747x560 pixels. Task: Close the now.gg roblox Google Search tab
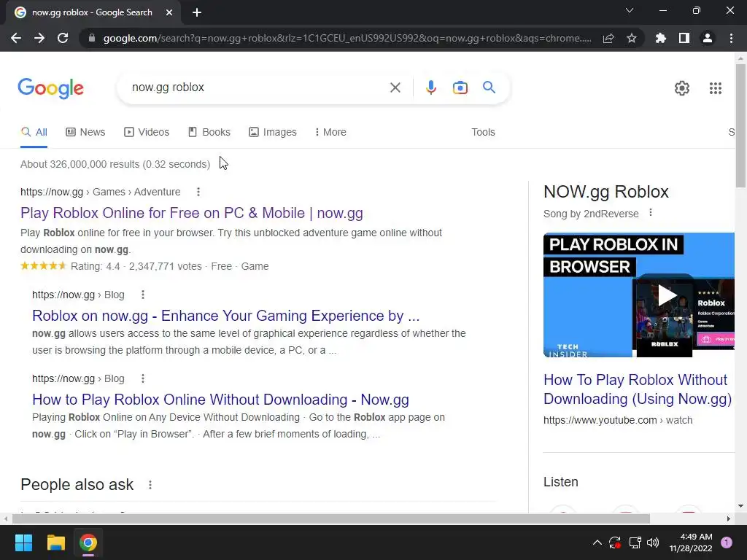pos(169,12)
